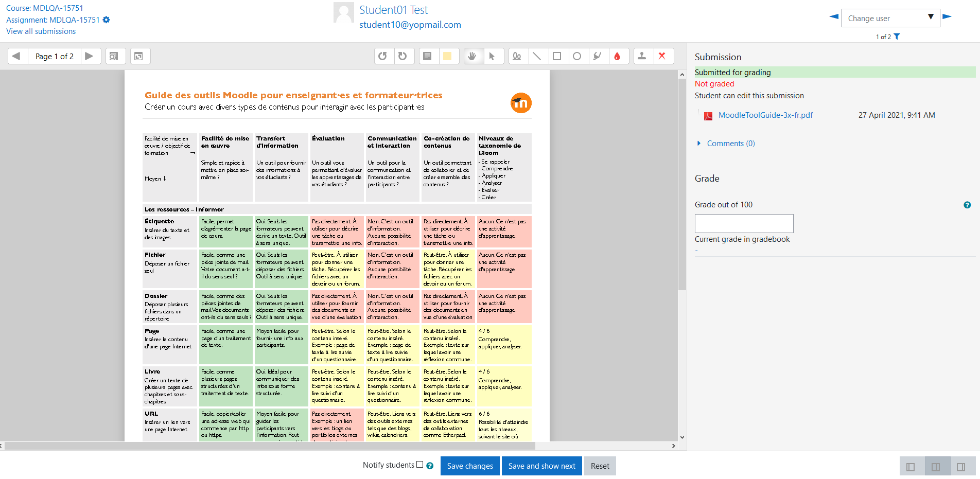Click the Reset button
980x479 pixels.
tap(600, 466)
